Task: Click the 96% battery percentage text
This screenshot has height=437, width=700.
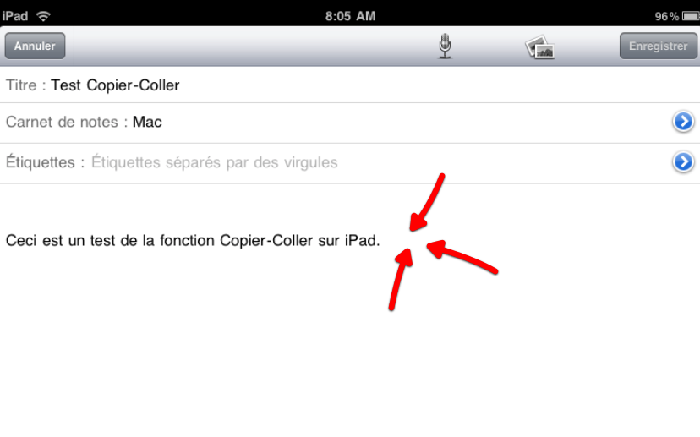Action: click(x=667, y=17)
